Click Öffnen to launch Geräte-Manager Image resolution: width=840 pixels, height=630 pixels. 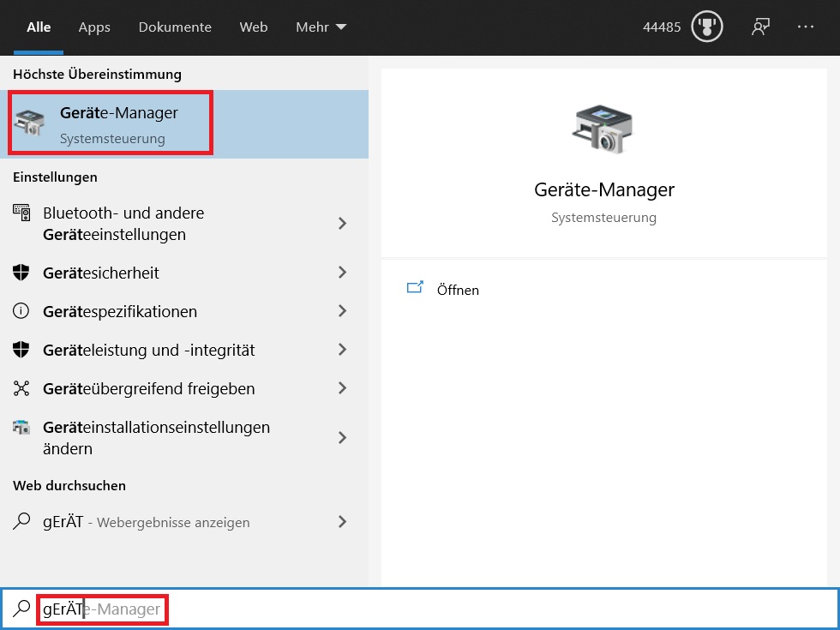(458, 290)
